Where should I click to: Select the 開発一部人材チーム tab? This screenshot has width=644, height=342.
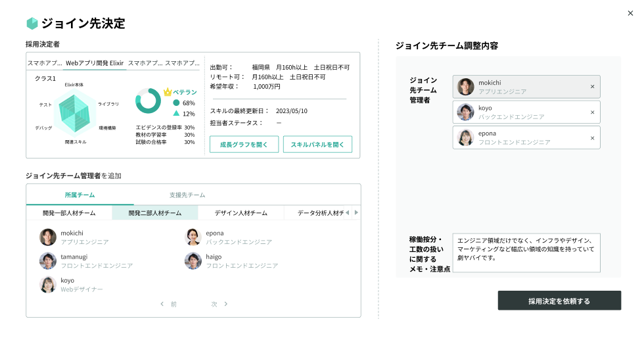click(x=69, y=213)
